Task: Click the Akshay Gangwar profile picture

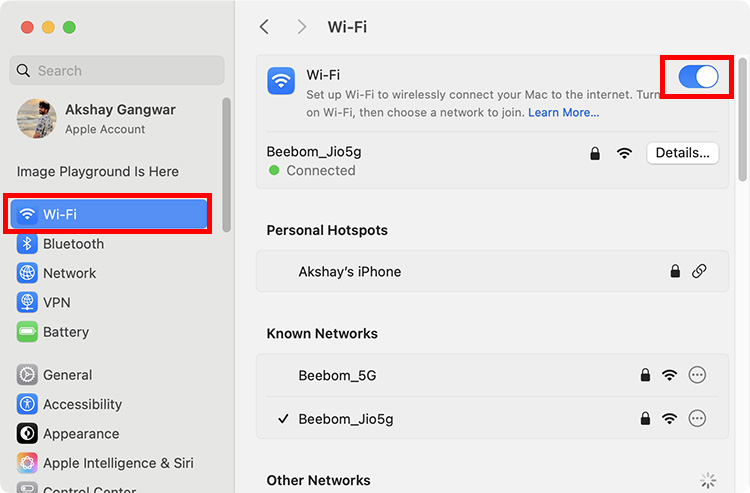Action: [36, 119]
